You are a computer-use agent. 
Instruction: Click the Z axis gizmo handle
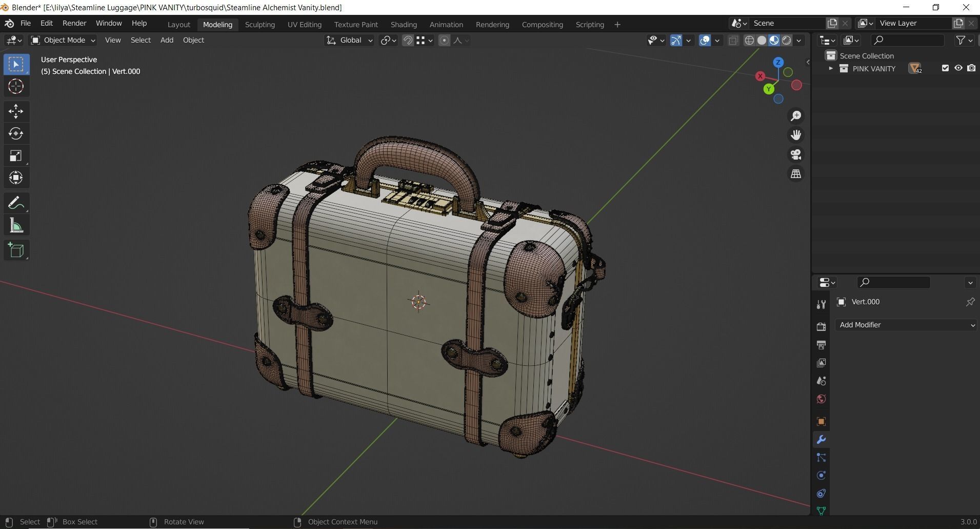click(778, 63)
